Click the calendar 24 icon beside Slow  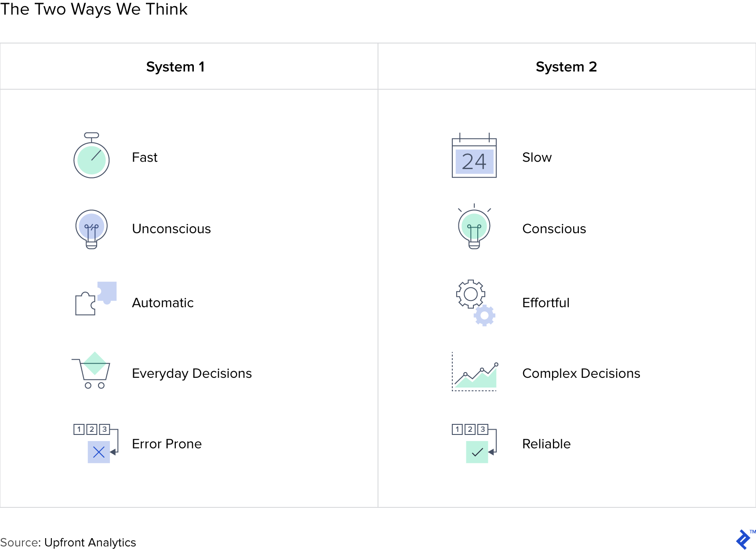coord(474,155)
